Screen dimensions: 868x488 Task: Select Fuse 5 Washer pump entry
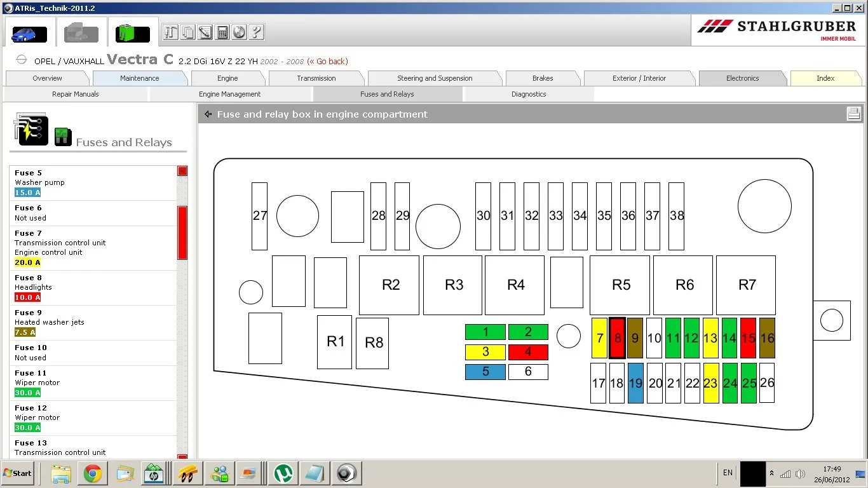click(x=93, y=183)
